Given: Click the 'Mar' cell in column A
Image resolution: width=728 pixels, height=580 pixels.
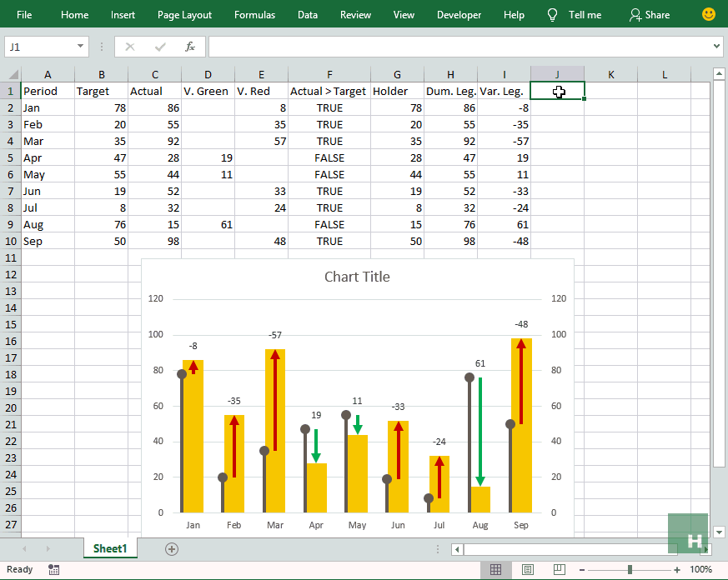Looking at the screenshot, I should [x=48, y=141].
